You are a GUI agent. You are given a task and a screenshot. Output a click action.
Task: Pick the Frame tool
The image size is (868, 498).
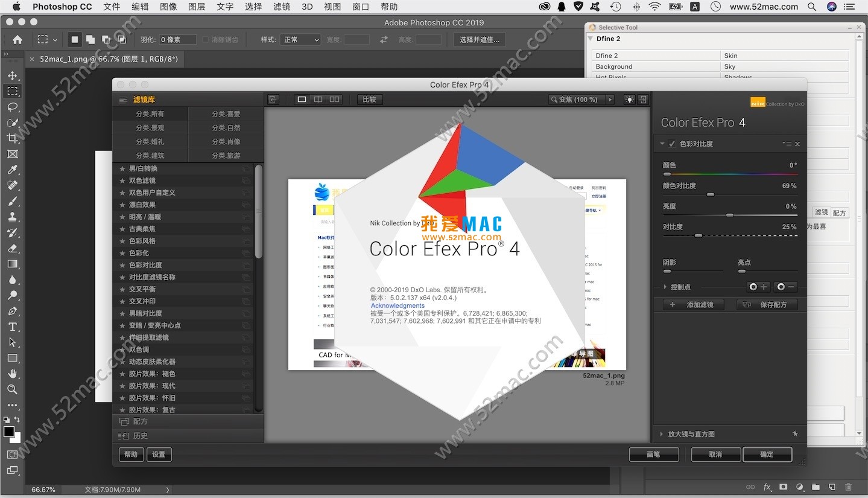(12, 155)
